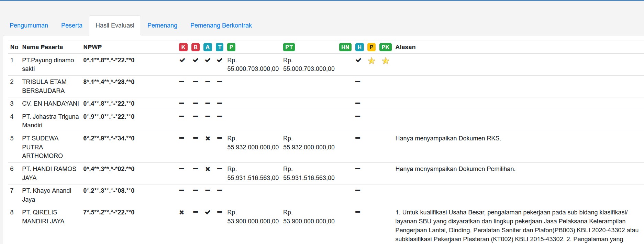The width and height of the screenshot is (644, 244).
Task: Click NPWP 0*.2**.3**.*-*08.**0
Action: (109, 191)
